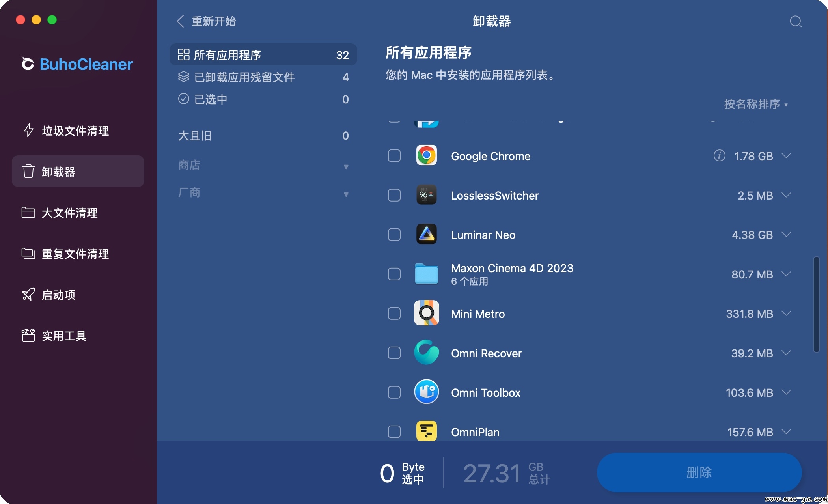Check the Google Chrome checkbox
The image size is (828, 504).
pos(394,156)
